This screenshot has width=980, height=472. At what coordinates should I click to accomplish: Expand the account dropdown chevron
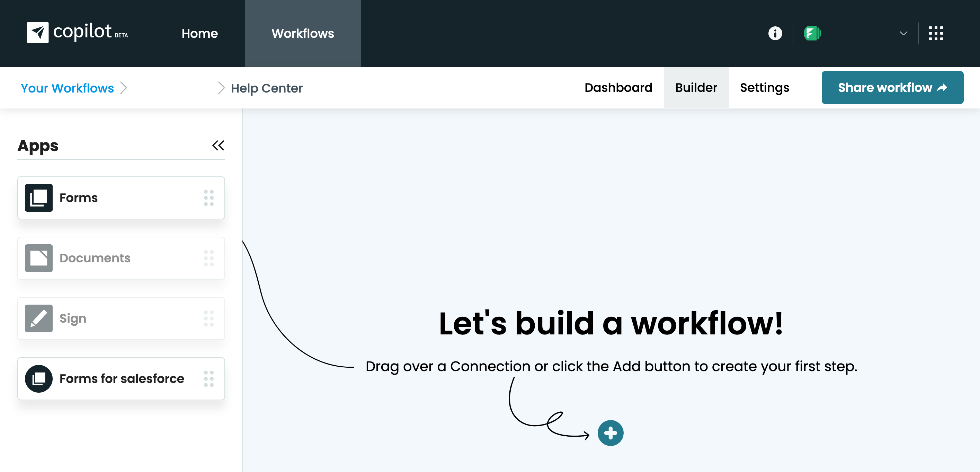pyautogui.click(x=903, y=33)
